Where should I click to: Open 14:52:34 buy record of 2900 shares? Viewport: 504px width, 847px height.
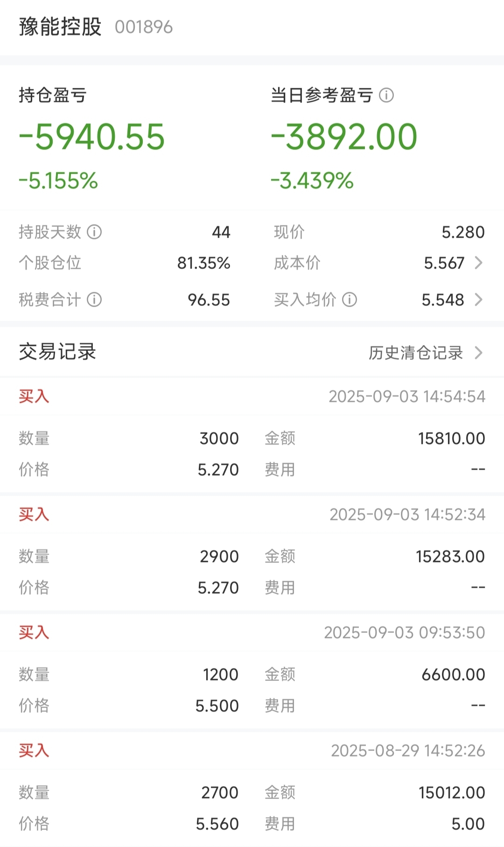[x=252, y=553]
